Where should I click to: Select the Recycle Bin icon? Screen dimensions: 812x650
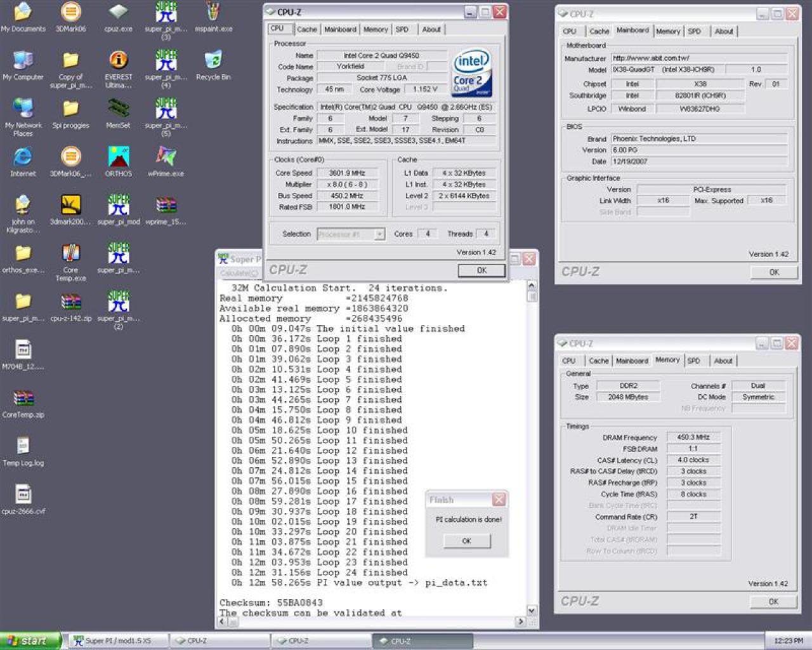click(x=213, y=65)
